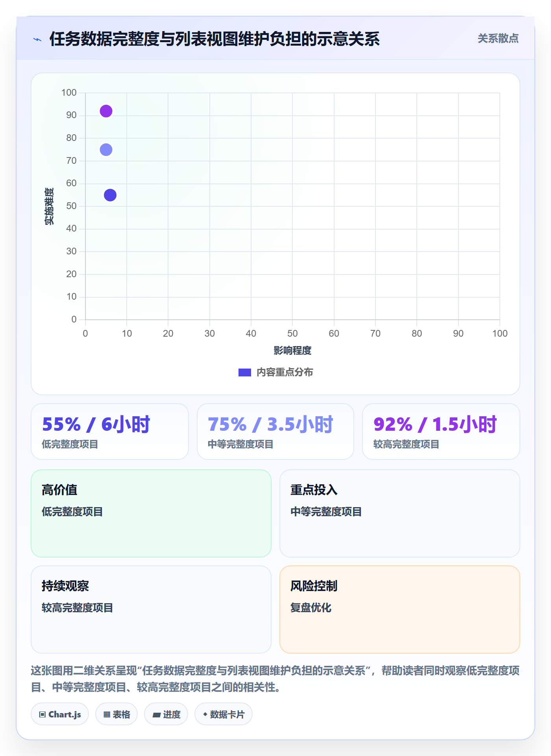Click the 内容重点分布 legend label

(x=285, y=372)
